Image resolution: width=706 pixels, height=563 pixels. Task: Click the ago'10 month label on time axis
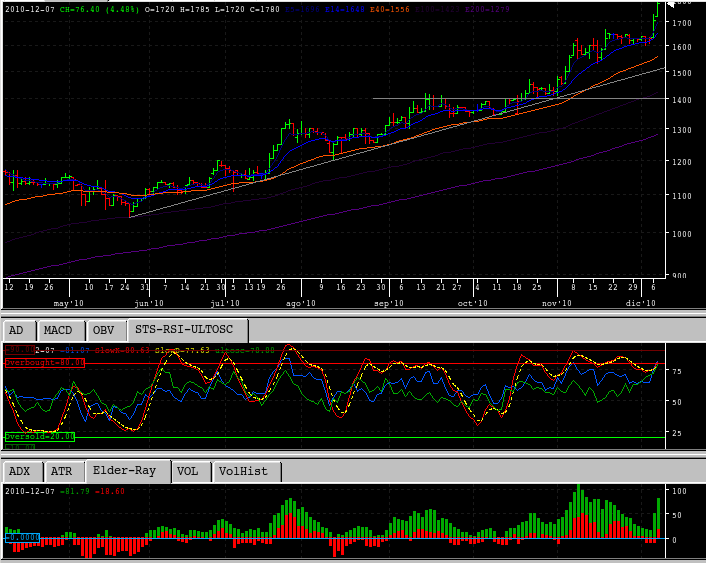click(301, 303)
